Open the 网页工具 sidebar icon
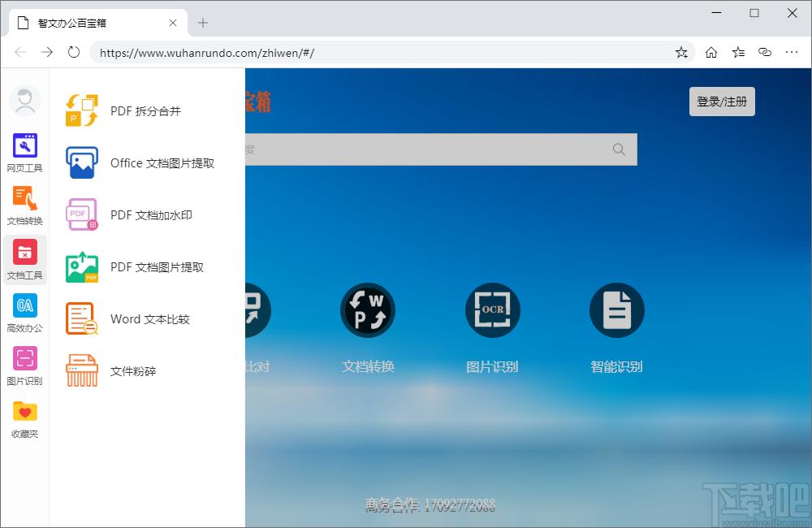 point(24,153)
